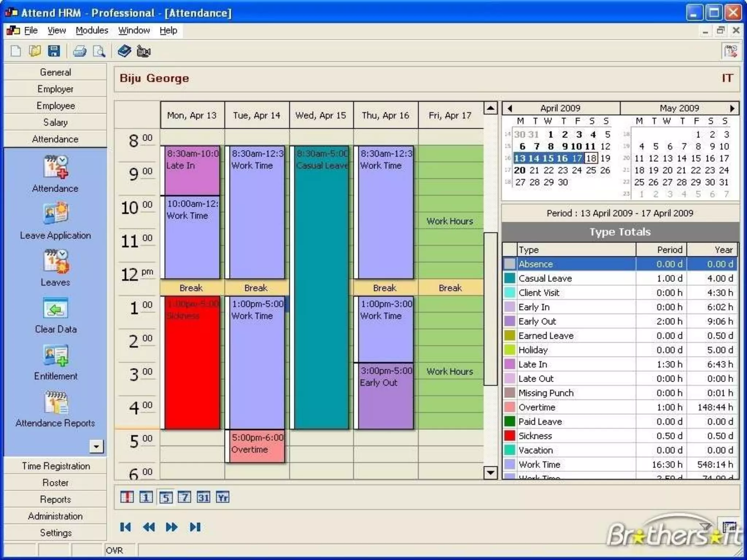Viewport: 747px width, 560px height.
Task: Go to the next record
Action: click(172, 527)
